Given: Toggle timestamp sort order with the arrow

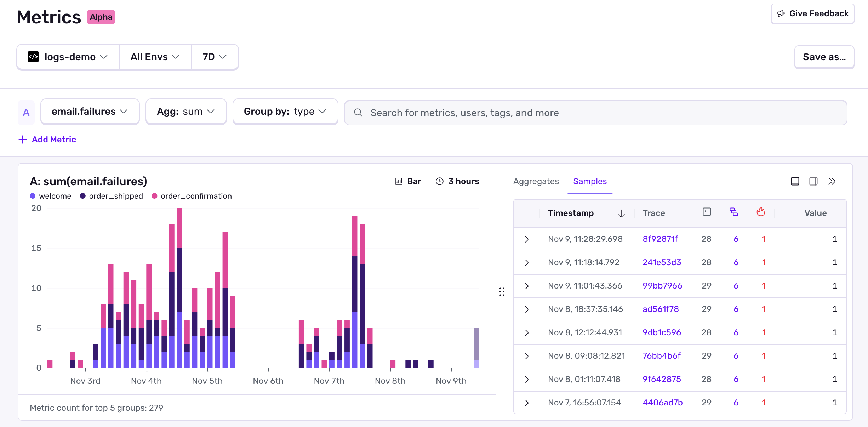Looking at the screenshot, I should [x=621, y=213].
